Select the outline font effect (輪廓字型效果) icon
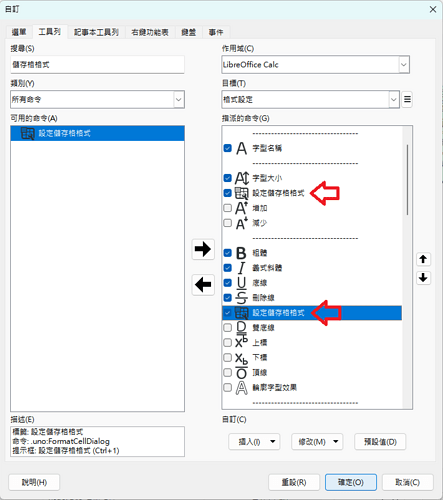The width and height of the screenshot is (443, 500). coord(241,388)
